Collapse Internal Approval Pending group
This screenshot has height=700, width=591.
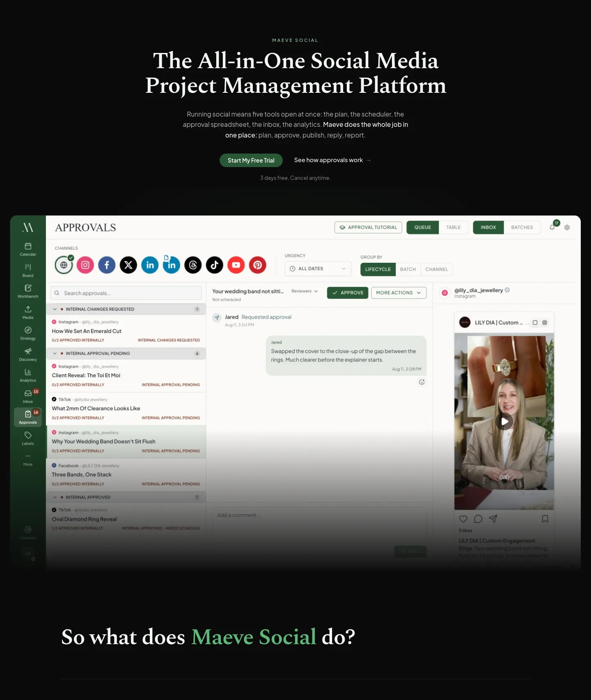[55, 353]
